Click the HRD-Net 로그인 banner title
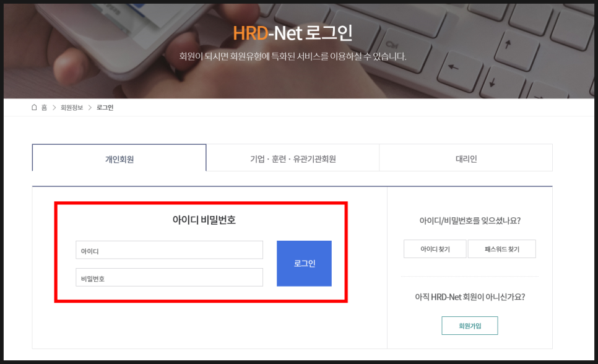The width and height of the screenshot is (598, 364). coord(293,33)
